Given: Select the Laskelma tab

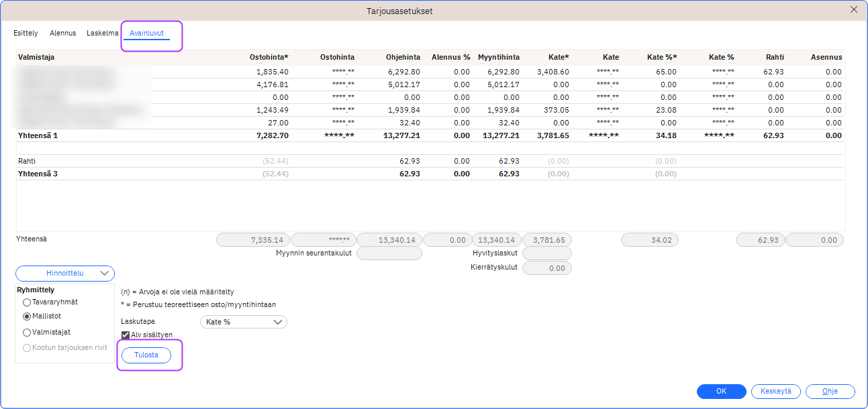Looking at the screenshot, I should [x=102, y=33].
